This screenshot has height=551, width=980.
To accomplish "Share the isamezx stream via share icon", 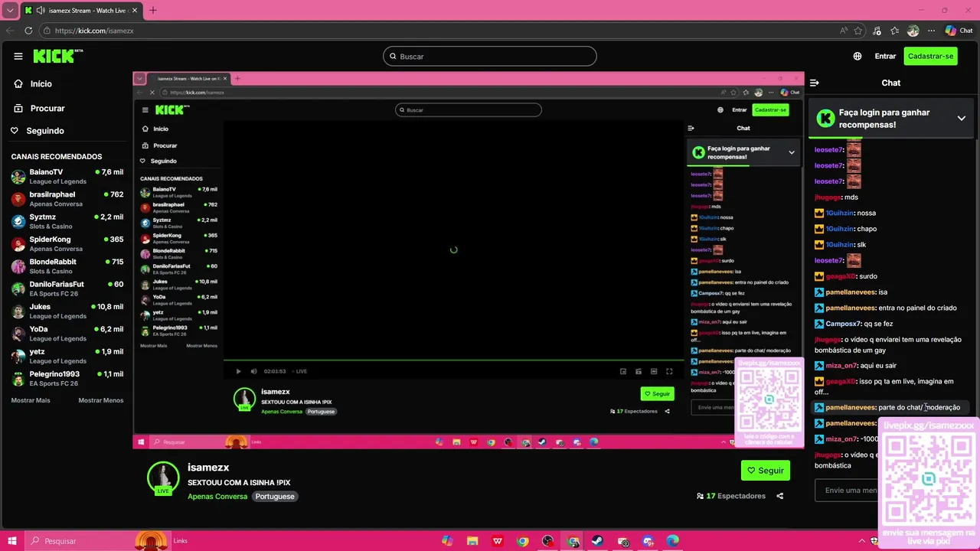I will tap(780, 496).
